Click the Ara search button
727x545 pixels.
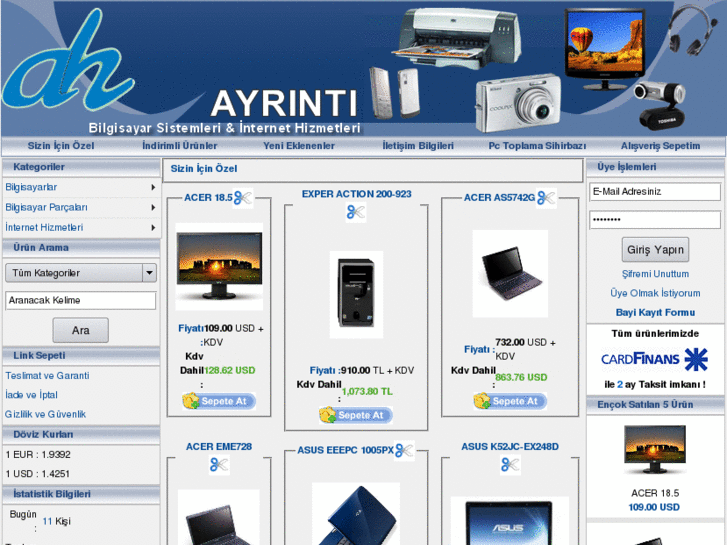pyautogui.click(x=81, y=330)
